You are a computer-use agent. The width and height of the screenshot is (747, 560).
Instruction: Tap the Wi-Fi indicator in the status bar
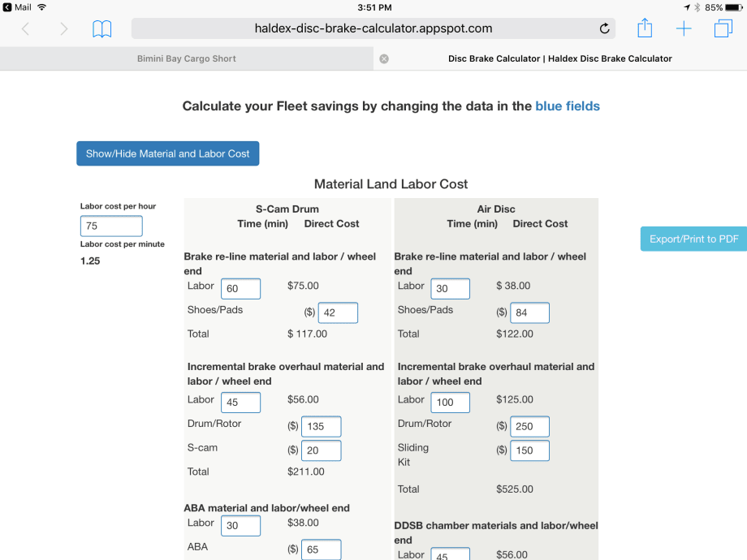click(x=41, y=6)
